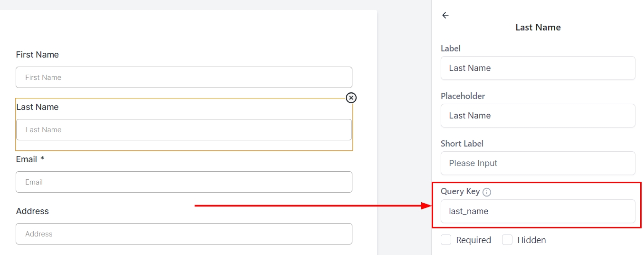Click the back arrow in settings panel
The width and height of the screenshot is (644, 255).
point(445,15)
